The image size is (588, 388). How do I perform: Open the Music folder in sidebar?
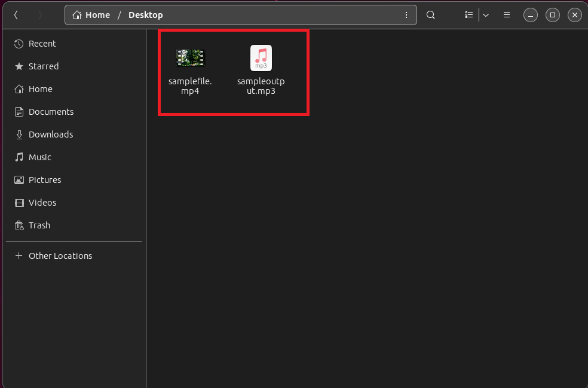[41, 157]
